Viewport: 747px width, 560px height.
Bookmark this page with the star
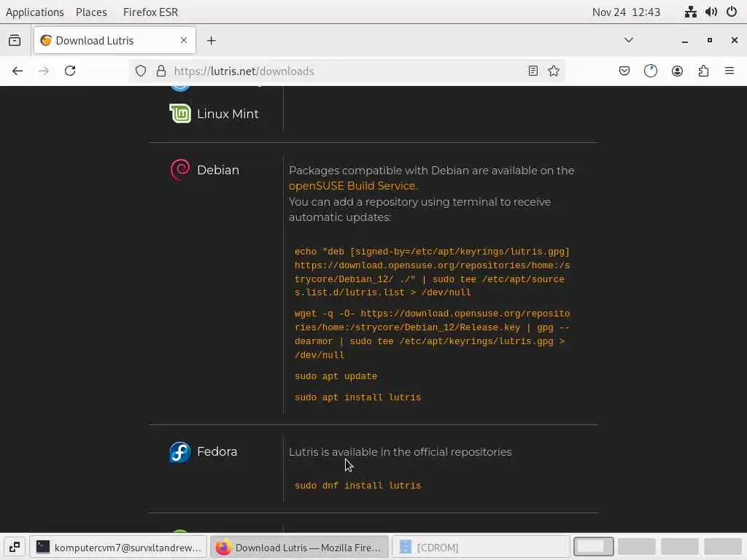tap(554, 71)
